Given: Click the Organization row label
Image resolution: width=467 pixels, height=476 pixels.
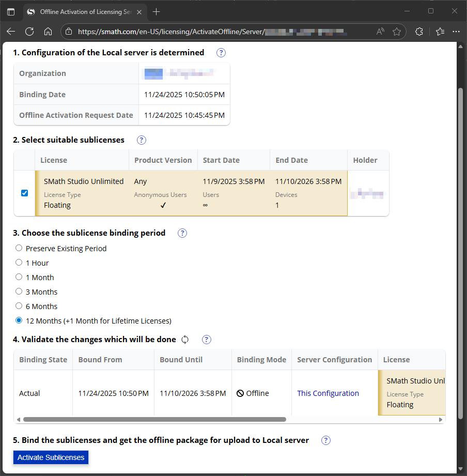Looking at the screenshot, I should pos(42,73).
